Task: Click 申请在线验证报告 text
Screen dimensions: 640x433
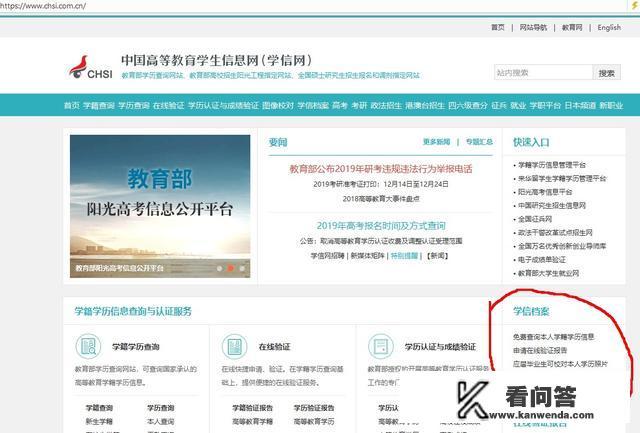Action: click(540, 350)
